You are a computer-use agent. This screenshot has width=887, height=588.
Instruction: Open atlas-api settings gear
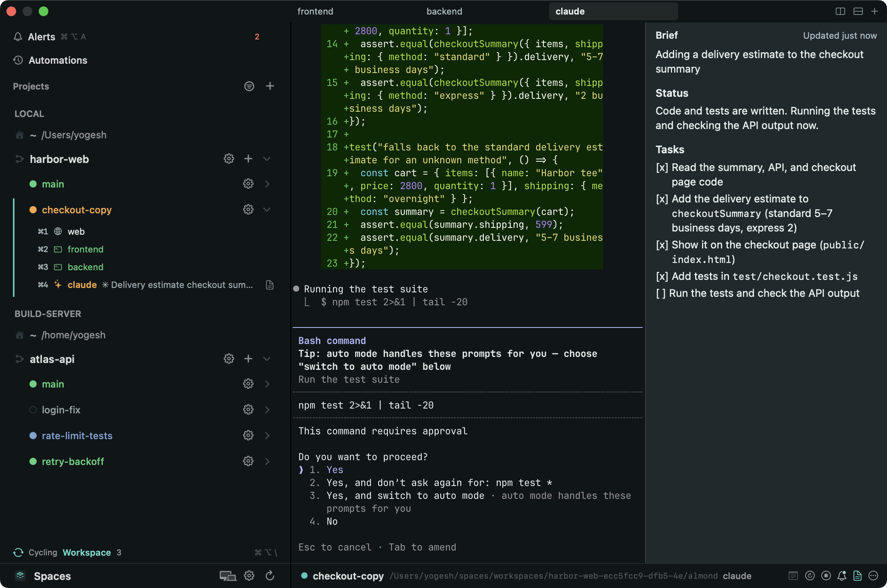pyautogui.click(x=229, y=359)
